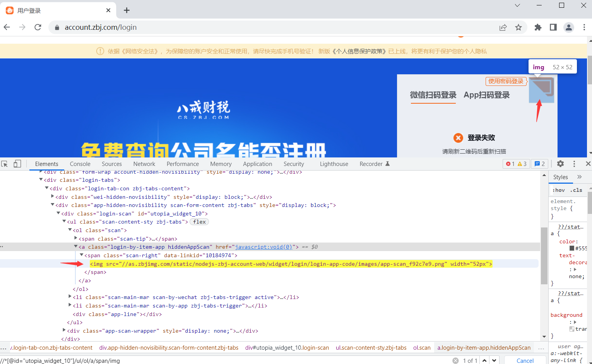
Task: Show the 1 error counter
Action: pyautogui.click(x=510, y=164)
